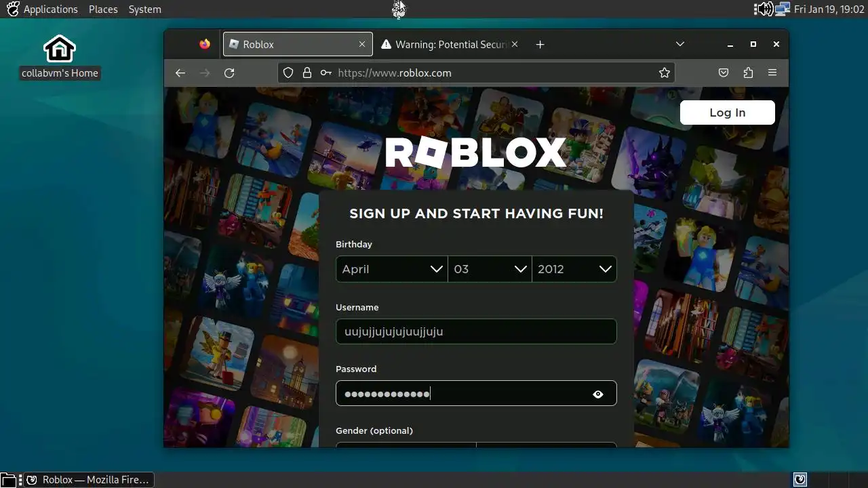Click the padlock site security icon
Image resolution: width=868 pixels, height=488 pixels.
coord(307,73)
